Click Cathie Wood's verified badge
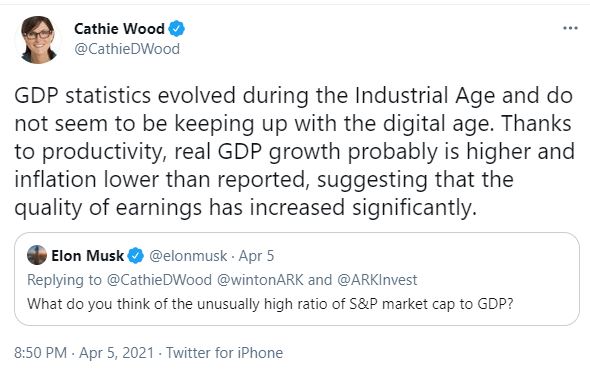This screenshot has height=374, width=590. 176,29
